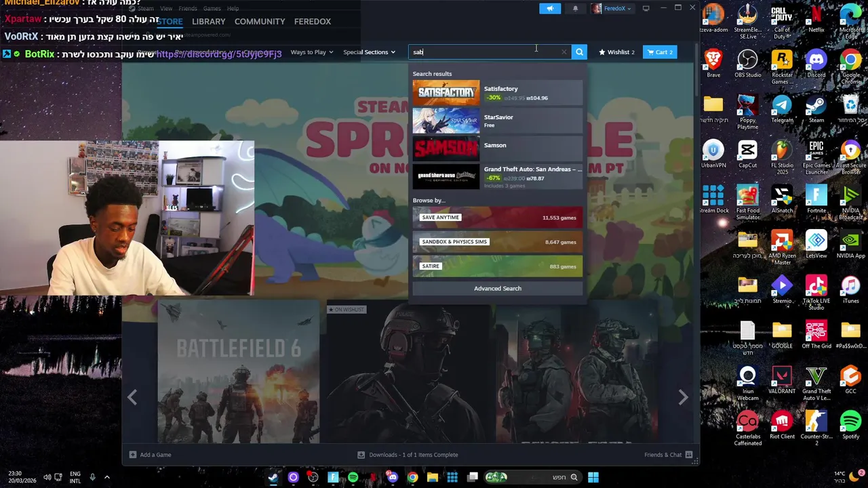Open Brave browser desktop icon
The image size is (868, 488).
click(713, 64)
